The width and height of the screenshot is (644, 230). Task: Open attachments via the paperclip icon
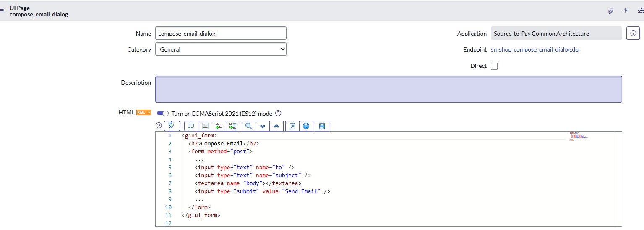tap(610, 11)
